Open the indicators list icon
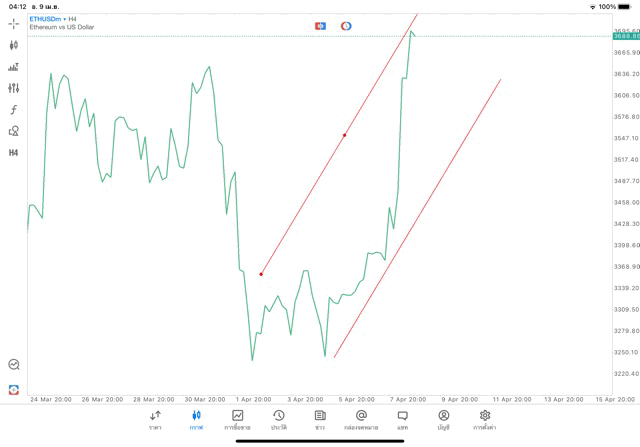The height and width of the screenshot is (447, 640). (x=14, y=67)
